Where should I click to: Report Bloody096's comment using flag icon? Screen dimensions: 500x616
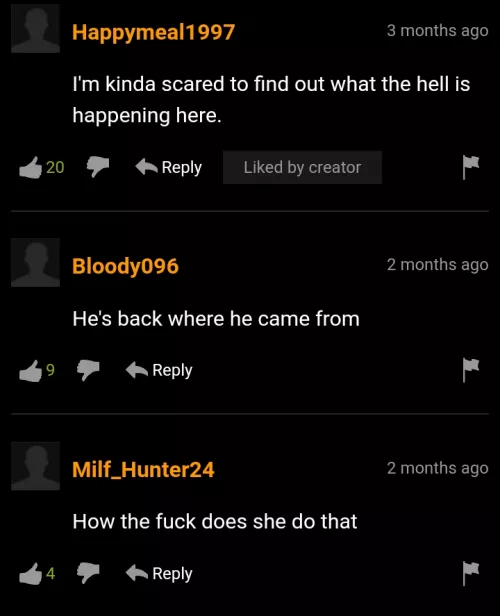(471, 370)
